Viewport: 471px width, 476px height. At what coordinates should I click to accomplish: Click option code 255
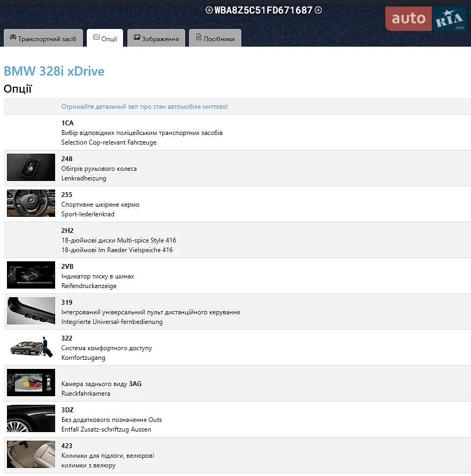[67, 194]
